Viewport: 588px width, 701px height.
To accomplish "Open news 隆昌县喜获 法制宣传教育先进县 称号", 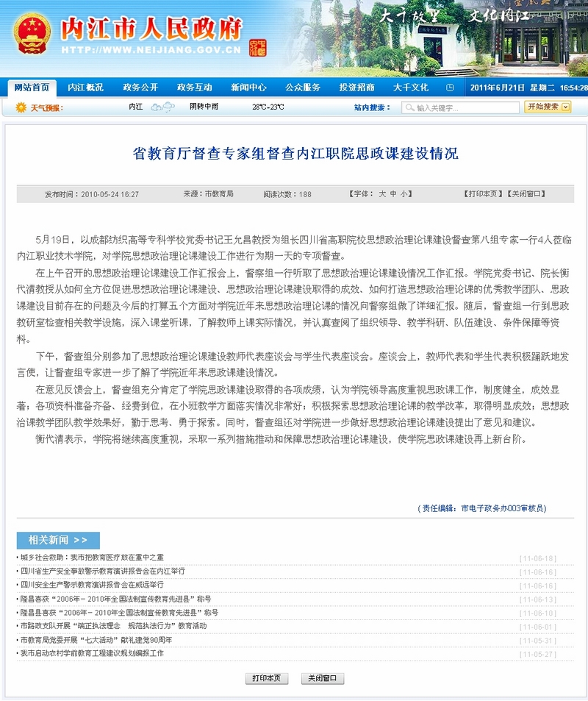I will pos(119,613).
